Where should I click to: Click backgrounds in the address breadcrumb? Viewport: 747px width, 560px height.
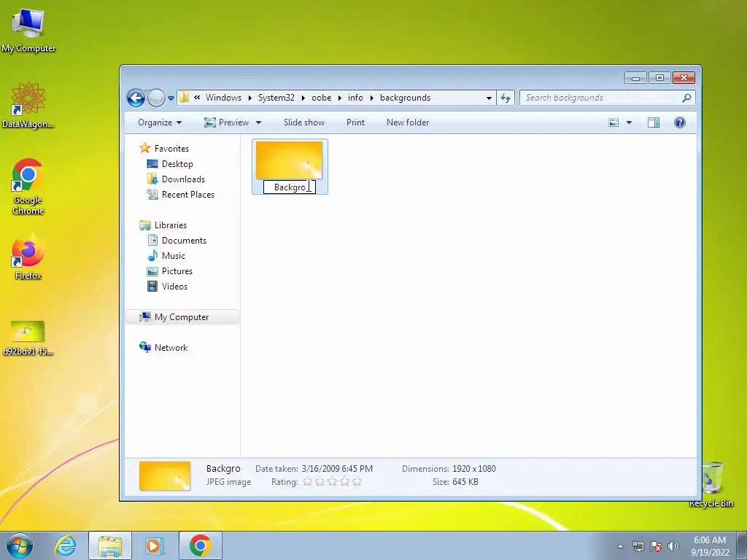tap(405, 98)
